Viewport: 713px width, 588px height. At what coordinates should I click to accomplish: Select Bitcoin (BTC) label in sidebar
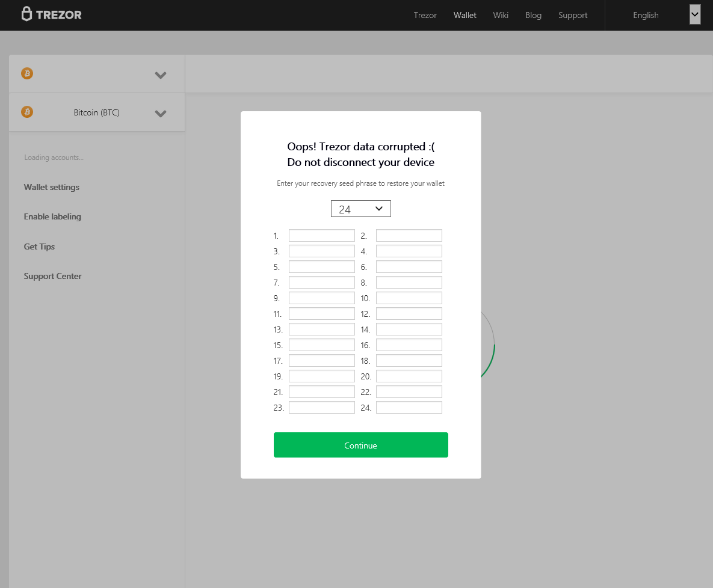tap(96, 112)
